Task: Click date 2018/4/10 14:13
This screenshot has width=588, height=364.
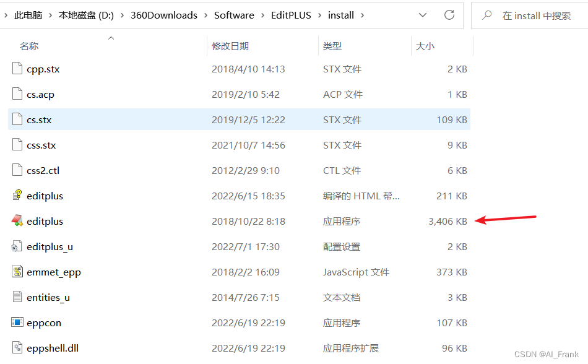Action: pos(248,69)
